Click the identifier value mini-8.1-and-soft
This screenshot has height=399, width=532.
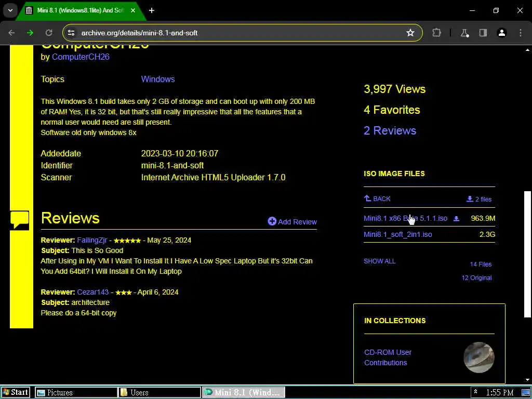tap(172, 166)
